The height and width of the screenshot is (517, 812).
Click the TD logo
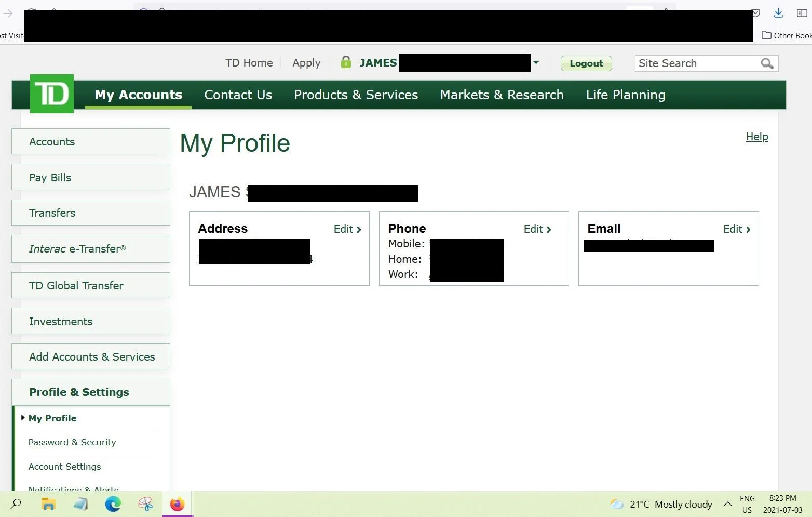(x=52, y=94)
